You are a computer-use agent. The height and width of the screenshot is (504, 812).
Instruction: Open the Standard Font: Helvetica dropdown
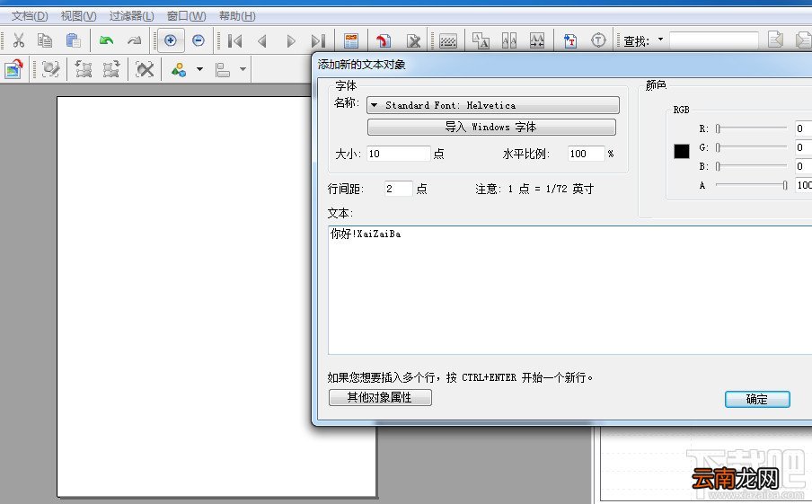tap(493, 105)
